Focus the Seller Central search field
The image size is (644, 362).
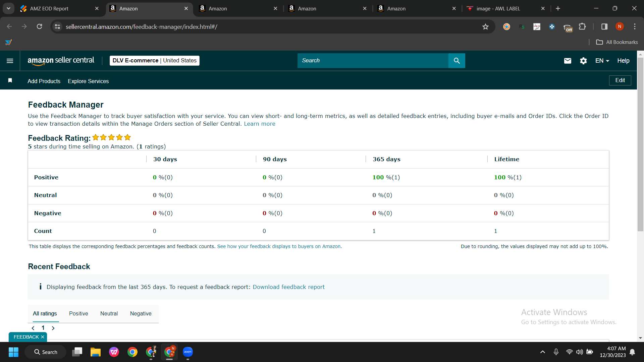click(x=373, y=61)
